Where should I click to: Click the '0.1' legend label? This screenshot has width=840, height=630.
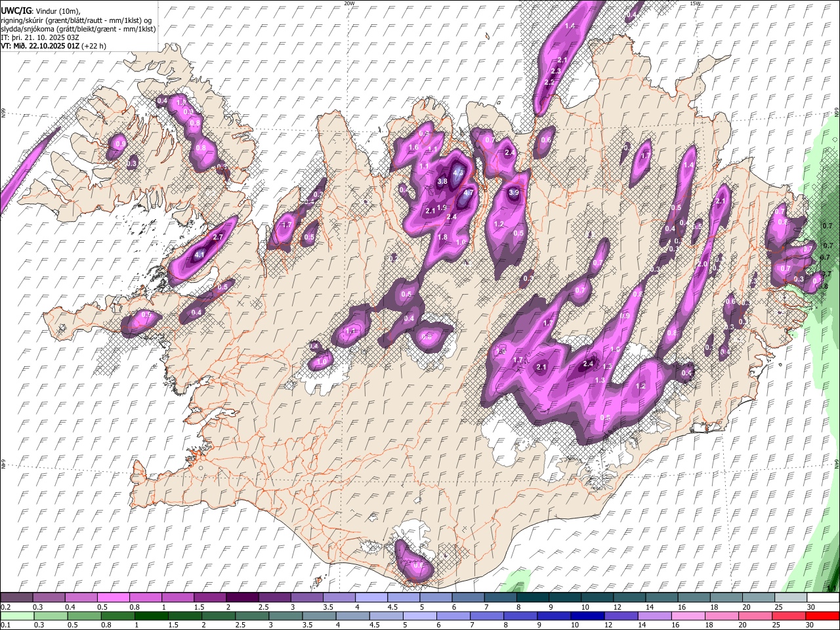(5, 625)
